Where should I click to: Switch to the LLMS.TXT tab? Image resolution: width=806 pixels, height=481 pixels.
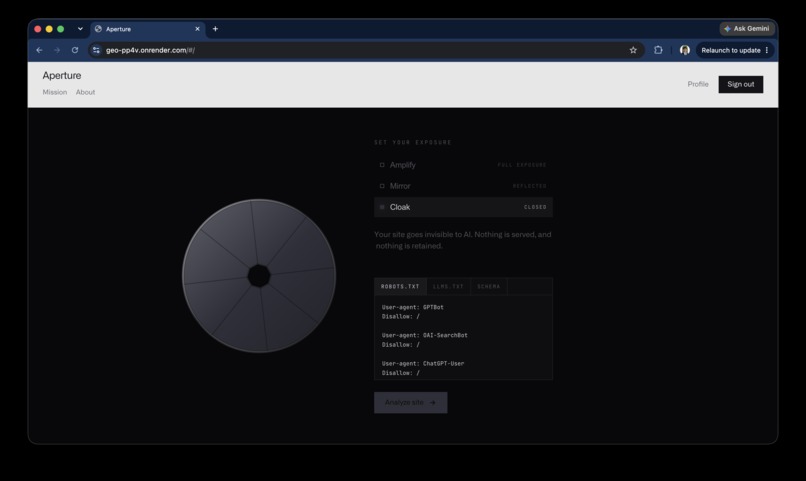coord(448,286)
